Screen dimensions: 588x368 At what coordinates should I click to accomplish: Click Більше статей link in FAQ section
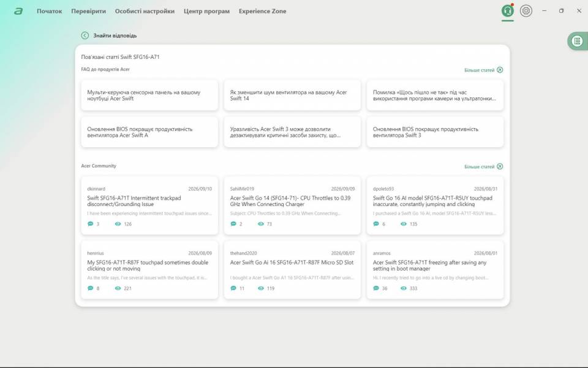[479, 70]
